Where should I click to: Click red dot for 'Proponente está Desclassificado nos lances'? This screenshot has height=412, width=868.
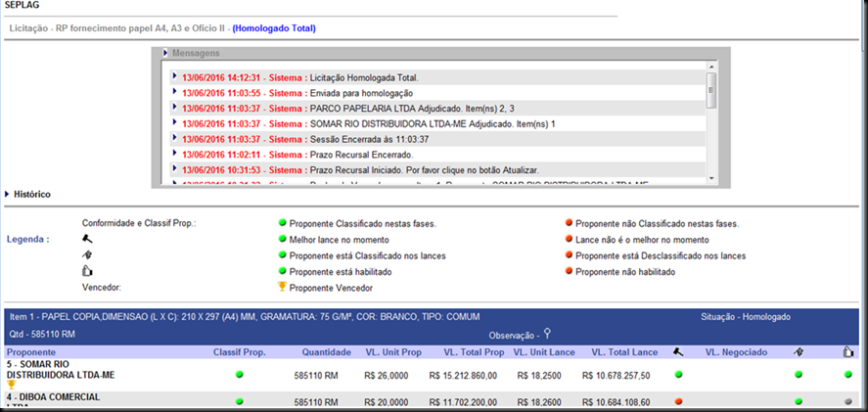pyautogui.click(x=569, y=255)
